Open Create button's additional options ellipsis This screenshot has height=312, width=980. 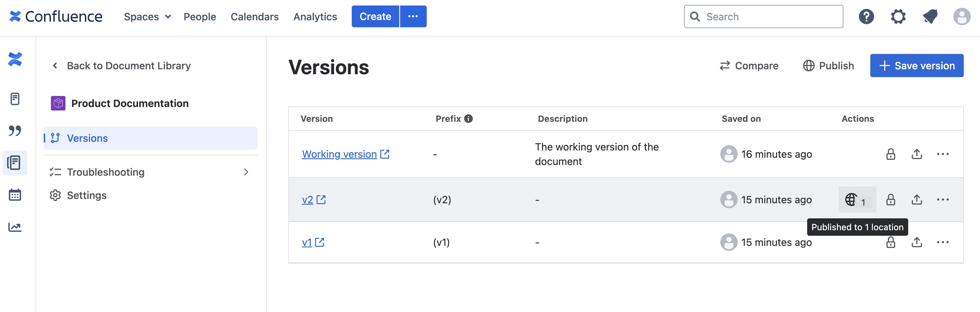coord(413,16)
